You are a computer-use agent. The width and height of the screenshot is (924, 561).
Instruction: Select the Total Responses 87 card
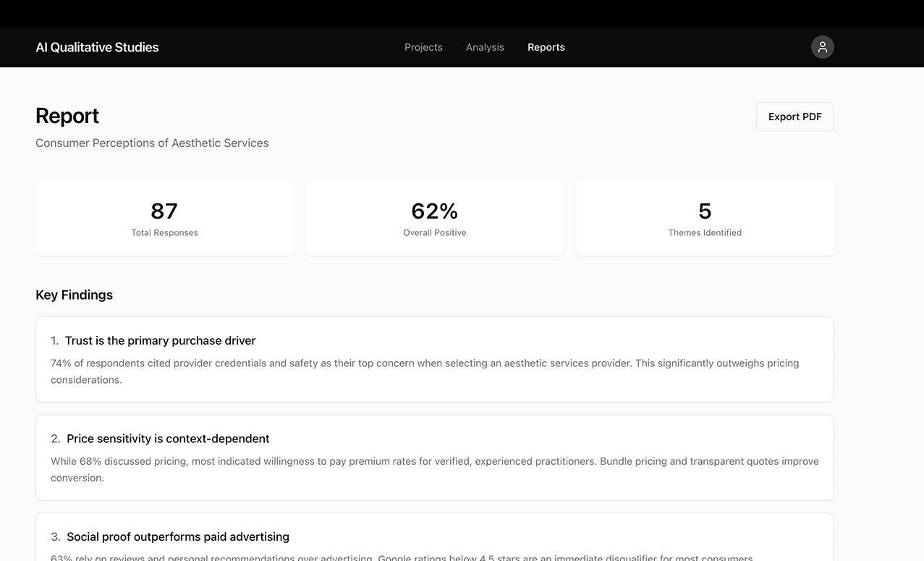click(165, 218)
